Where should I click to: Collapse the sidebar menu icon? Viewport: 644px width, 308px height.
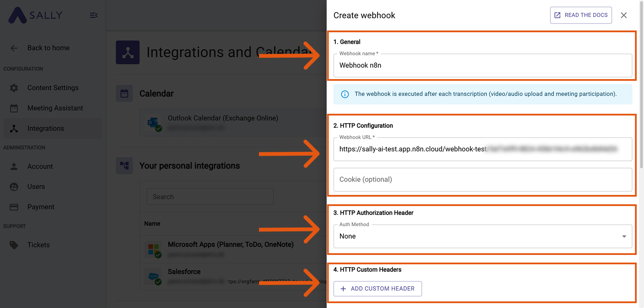click(94, 15)
